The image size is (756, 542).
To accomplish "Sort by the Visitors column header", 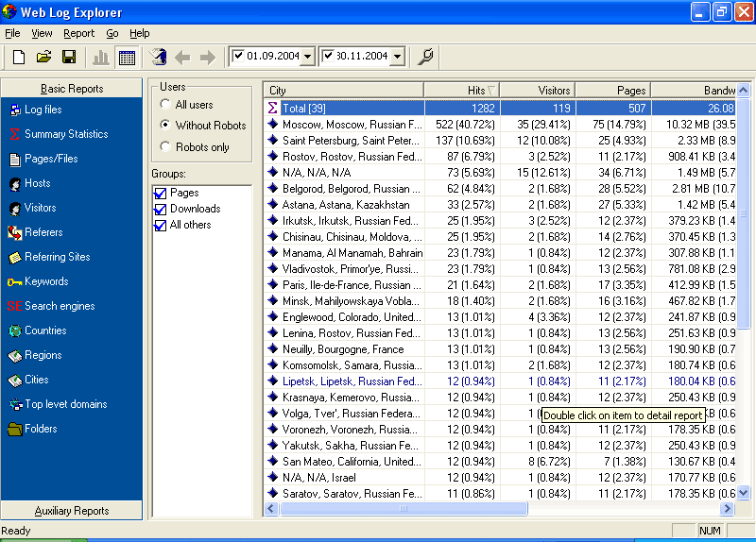I will pyautogui.click(x=537, y=90).
